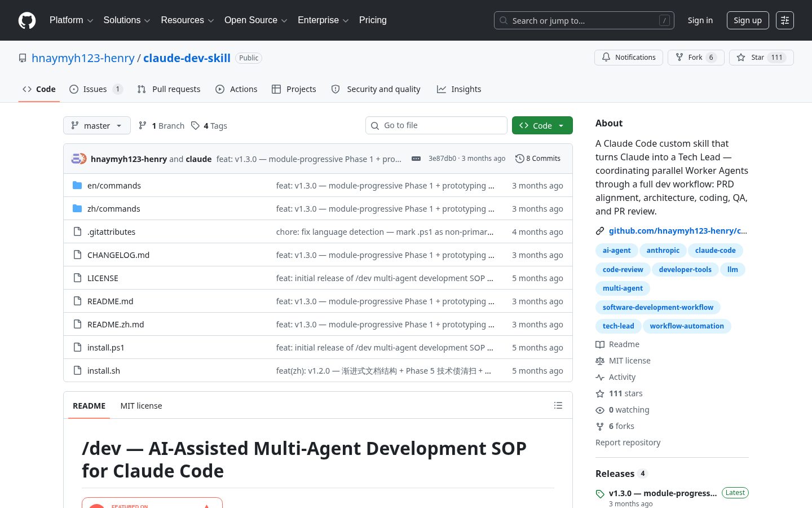The height and width of the screenshot is (508, 812).
Task: Open the master branch selector dropdown
Action: point(97,125)
